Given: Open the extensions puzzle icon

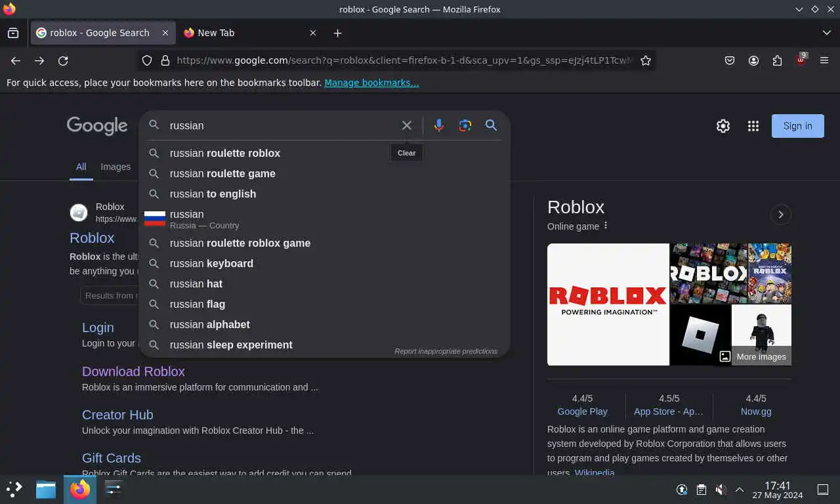Looking at the screenshot, I should pyautogui.click(x=777, y=60).
